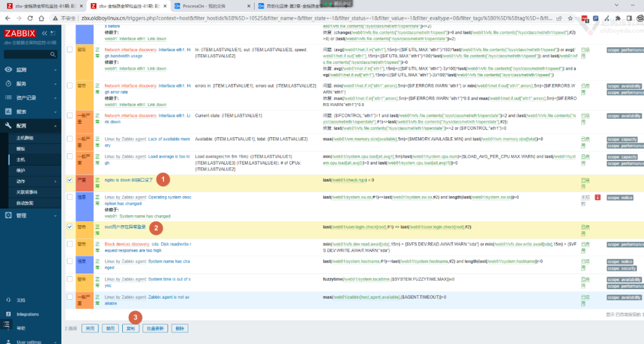This screenshot has height=344, width=644.
Task: Click the browser forward arrow
Action: click(19, 18)
